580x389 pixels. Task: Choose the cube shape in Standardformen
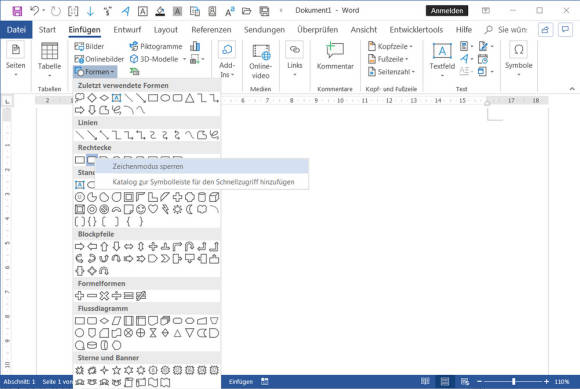(214, 197)
